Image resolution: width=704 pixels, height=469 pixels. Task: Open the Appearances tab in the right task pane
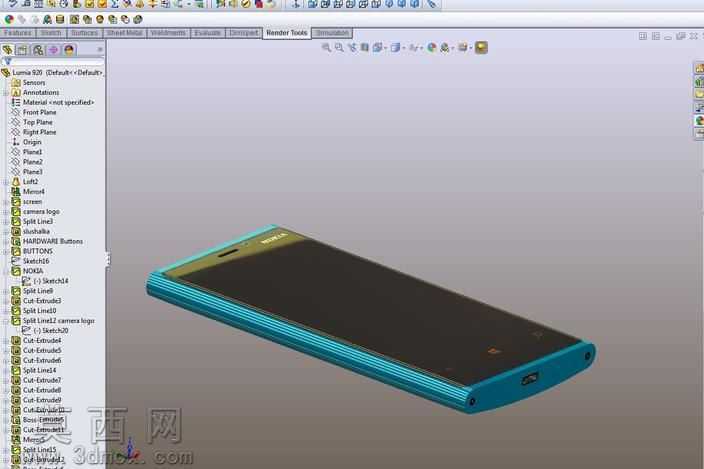point(699,120)
